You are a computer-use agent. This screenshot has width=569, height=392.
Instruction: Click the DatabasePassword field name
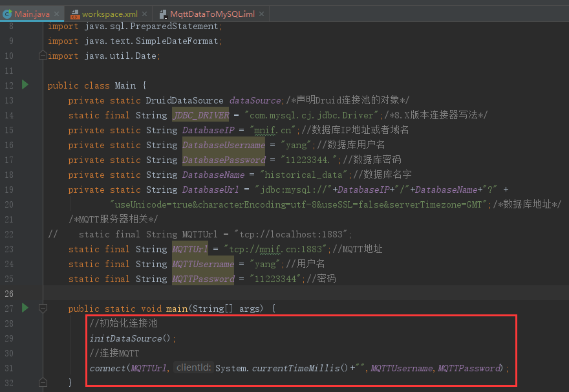(224, 160)
